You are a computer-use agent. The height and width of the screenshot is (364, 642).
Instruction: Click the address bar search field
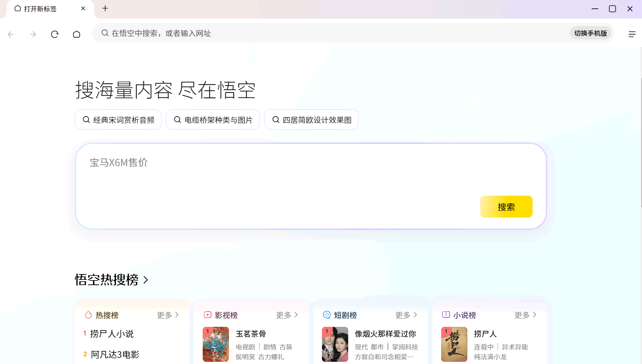point(328,33)
